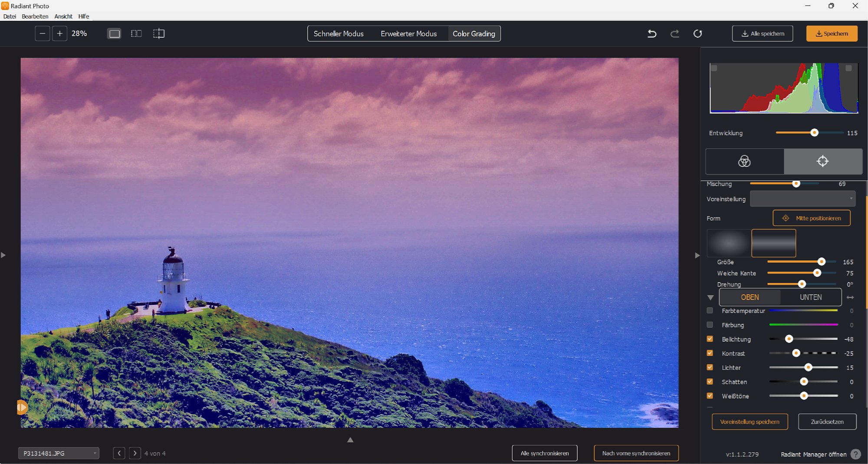Open the Voreinstellung dropdown
This screenshot has width=868, height=464.
tap(803, 199)
